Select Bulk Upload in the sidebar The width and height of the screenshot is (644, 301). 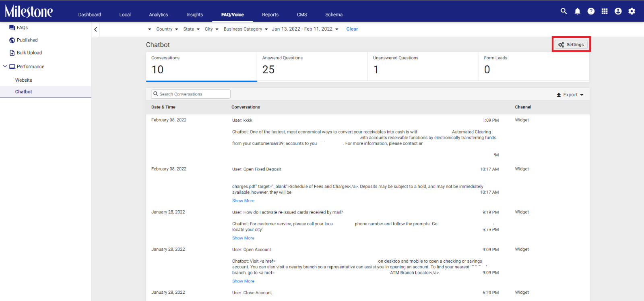tap(29, 53)
